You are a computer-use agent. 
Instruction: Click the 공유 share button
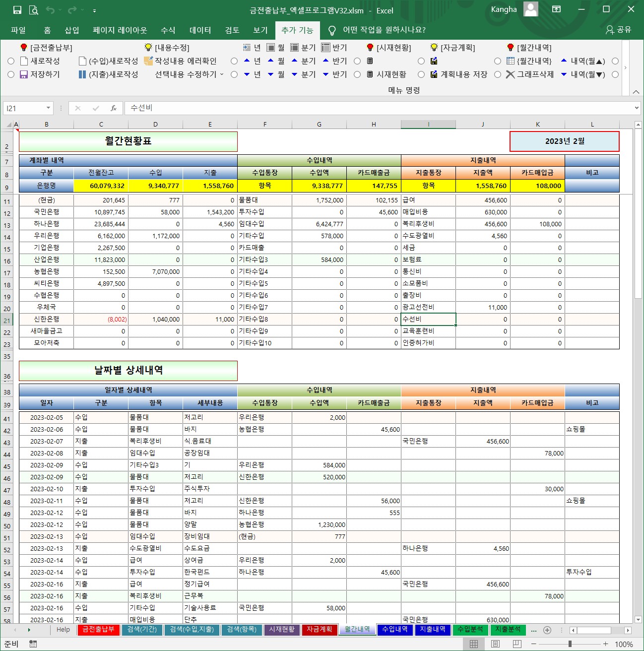[618, 30]
